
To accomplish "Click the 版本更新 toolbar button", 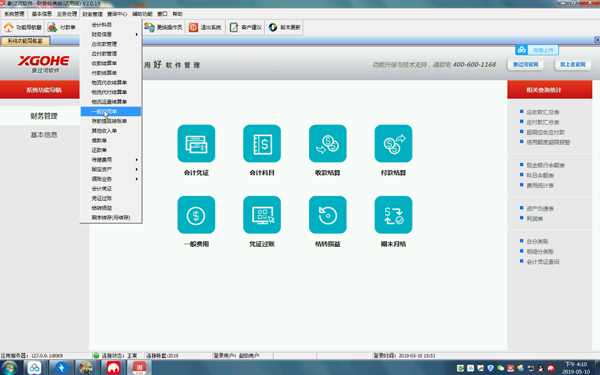I will pos(284,28).
